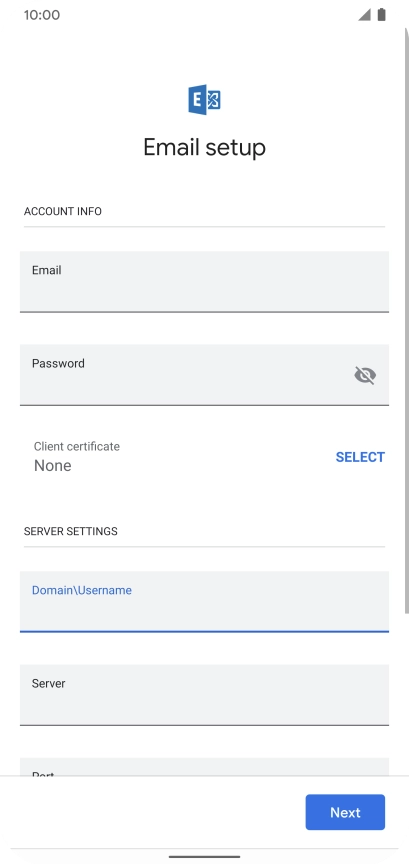The image size is (409, 864).
Task: Click the Exchange logo icon
Action: click(x=204, y=100)
